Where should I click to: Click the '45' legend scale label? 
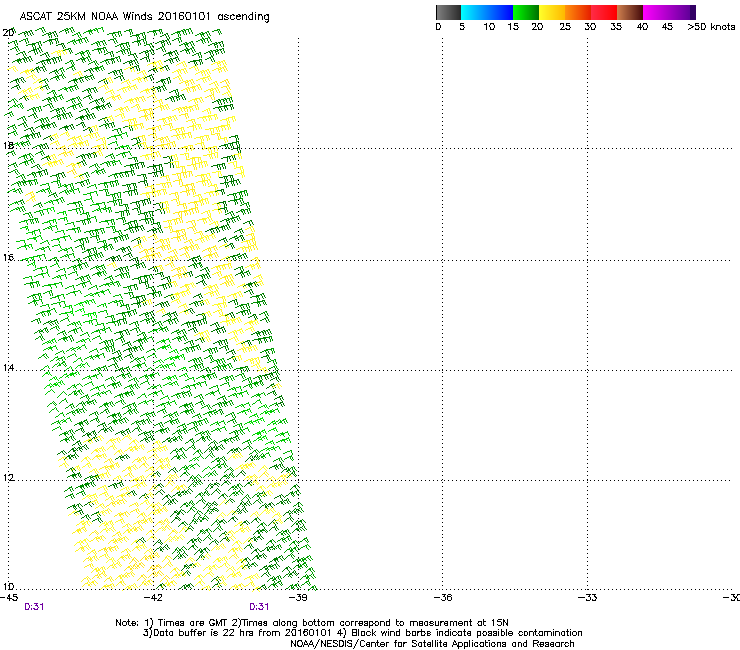pos(667,27)
